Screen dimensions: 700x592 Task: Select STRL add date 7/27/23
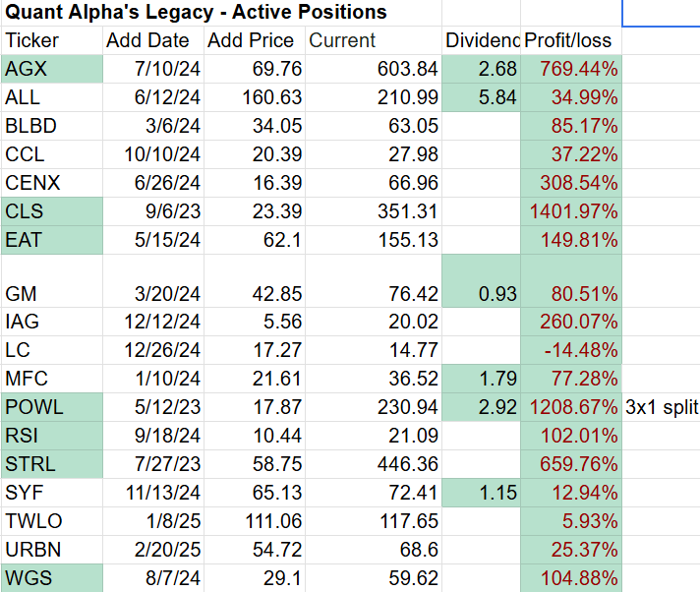tap(152, 464)
